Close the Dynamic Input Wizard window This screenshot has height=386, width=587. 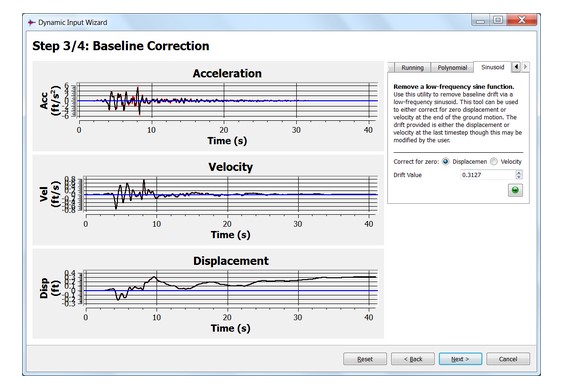[x=521, y=20]
